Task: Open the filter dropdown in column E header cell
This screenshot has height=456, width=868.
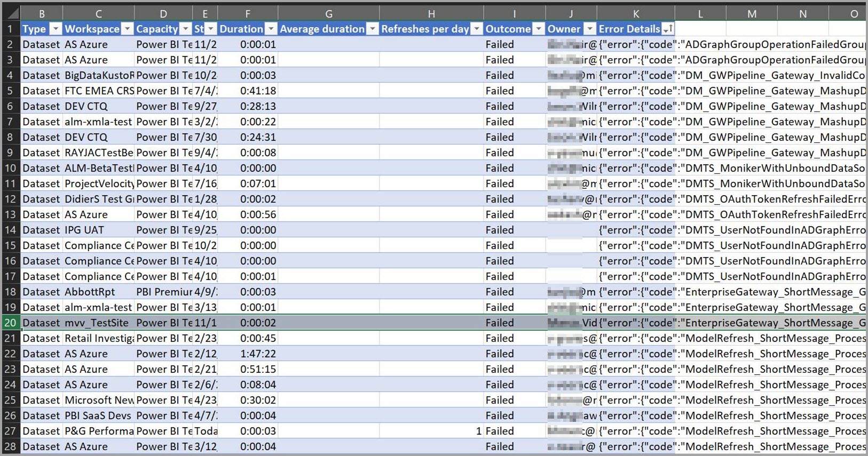Action: coord(211,29)
